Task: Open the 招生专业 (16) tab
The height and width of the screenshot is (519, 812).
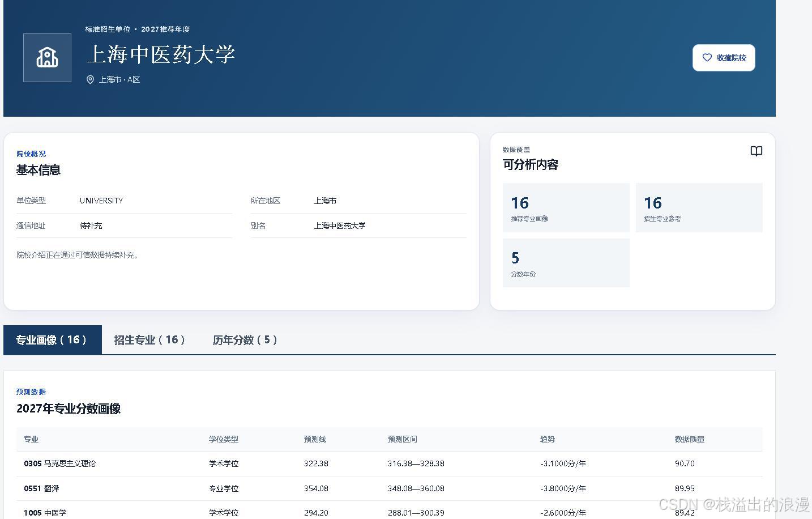Action: click(150, 340)
